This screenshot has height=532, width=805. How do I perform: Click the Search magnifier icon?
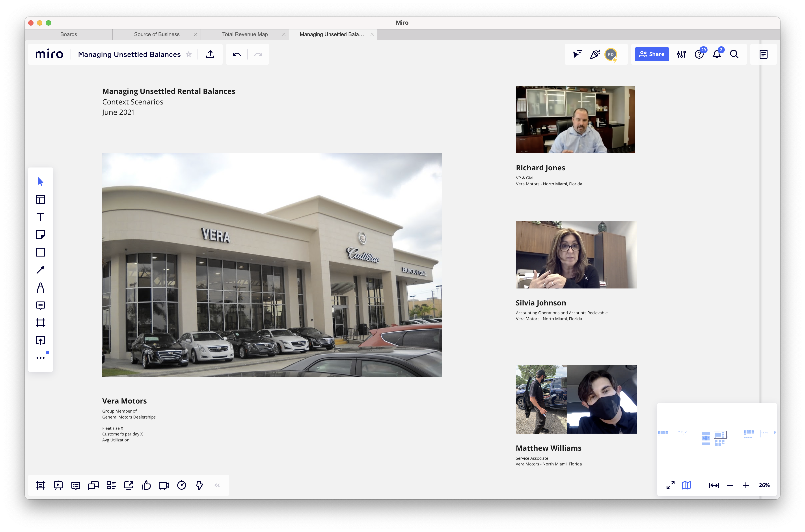pos(734,54)
